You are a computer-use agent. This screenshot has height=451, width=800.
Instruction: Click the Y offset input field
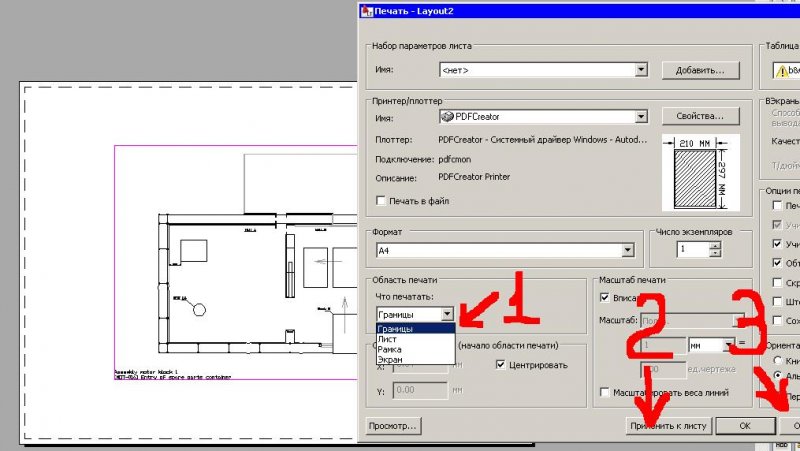pyautogui.click(x=420, y=390)
